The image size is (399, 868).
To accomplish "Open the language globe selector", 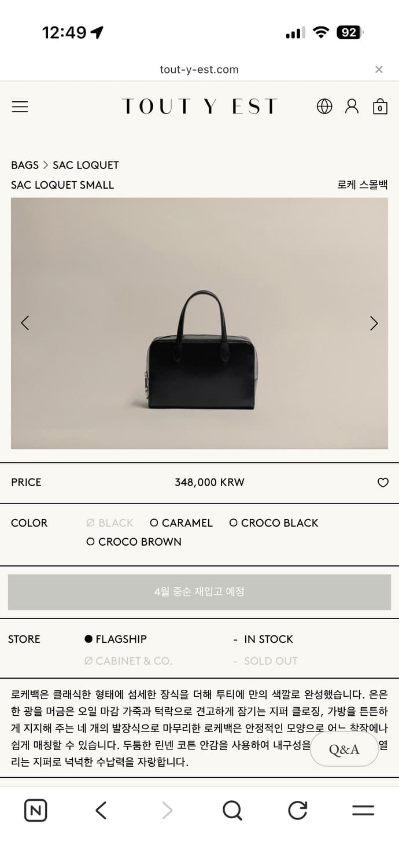I will tap(324, 106).
